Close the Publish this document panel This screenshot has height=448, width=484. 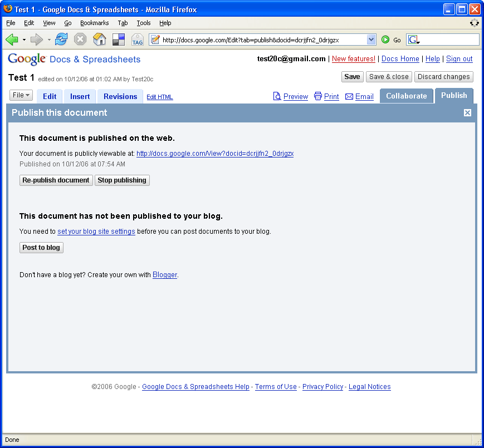467,113
